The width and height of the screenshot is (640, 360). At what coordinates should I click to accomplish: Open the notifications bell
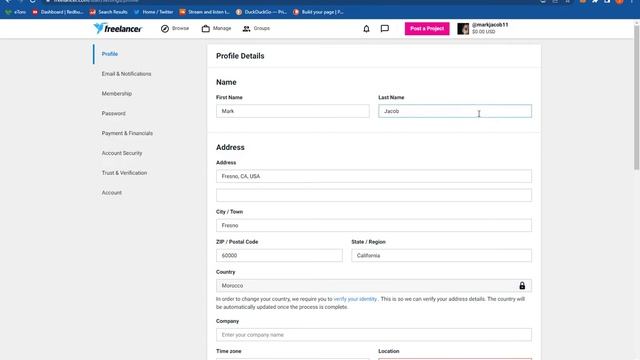[366, 29]
